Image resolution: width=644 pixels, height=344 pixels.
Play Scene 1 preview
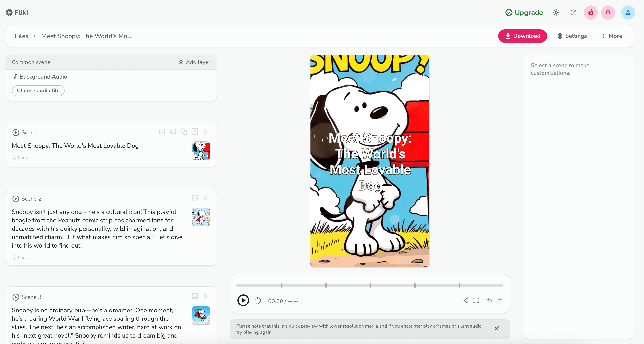click(16, 133)
